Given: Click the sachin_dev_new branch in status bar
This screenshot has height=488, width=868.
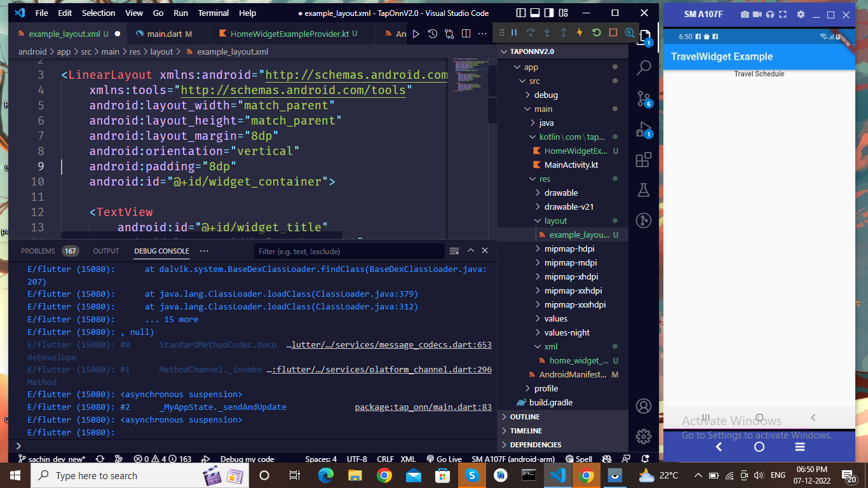Looking at the screenshot, I should 53,459.
